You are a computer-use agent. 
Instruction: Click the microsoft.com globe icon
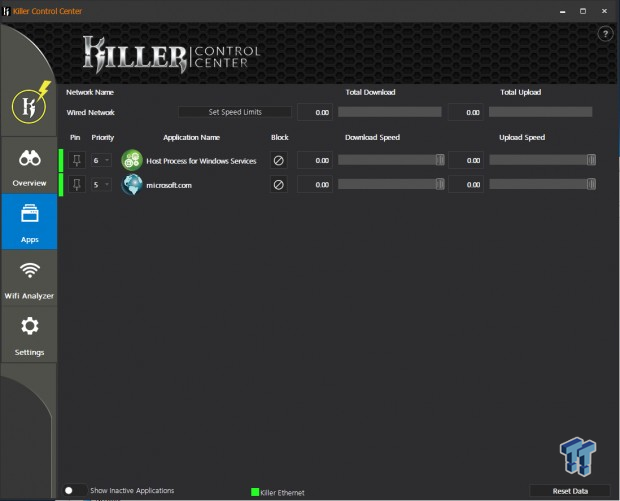pyautogui.click(x=132, y=185)
